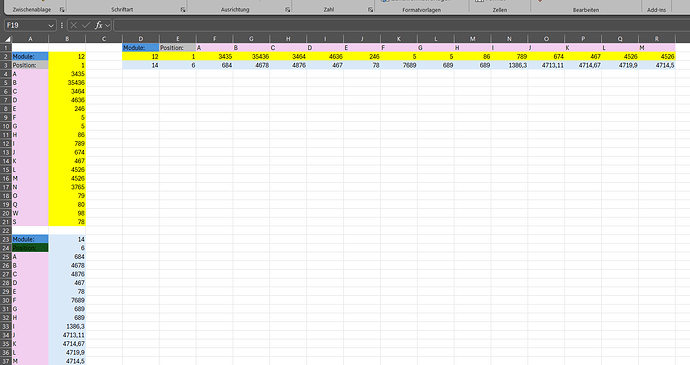Select cell G2 with value 35436
This screenshot has width=690, height=365.
[251, 56]
